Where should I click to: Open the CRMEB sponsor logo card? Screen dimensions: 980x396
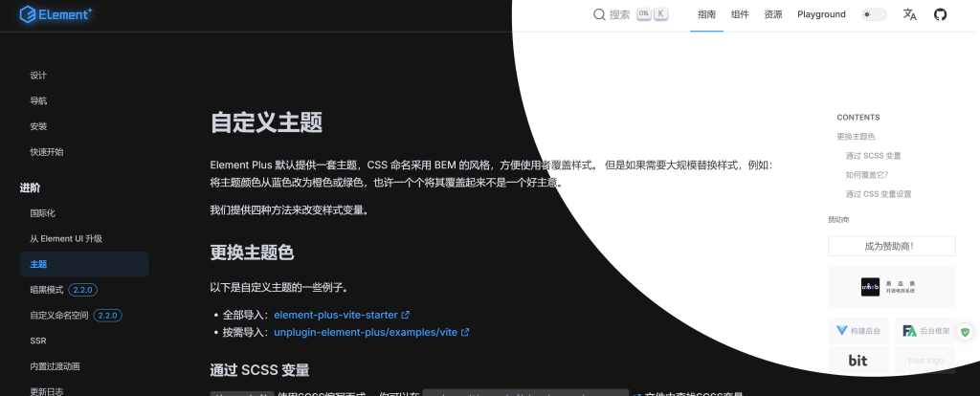(x=891, y=287)
